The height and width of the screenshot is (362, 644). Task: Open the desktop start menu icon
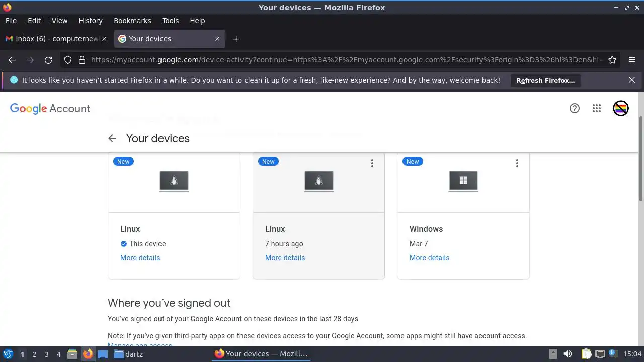[8, 354]
